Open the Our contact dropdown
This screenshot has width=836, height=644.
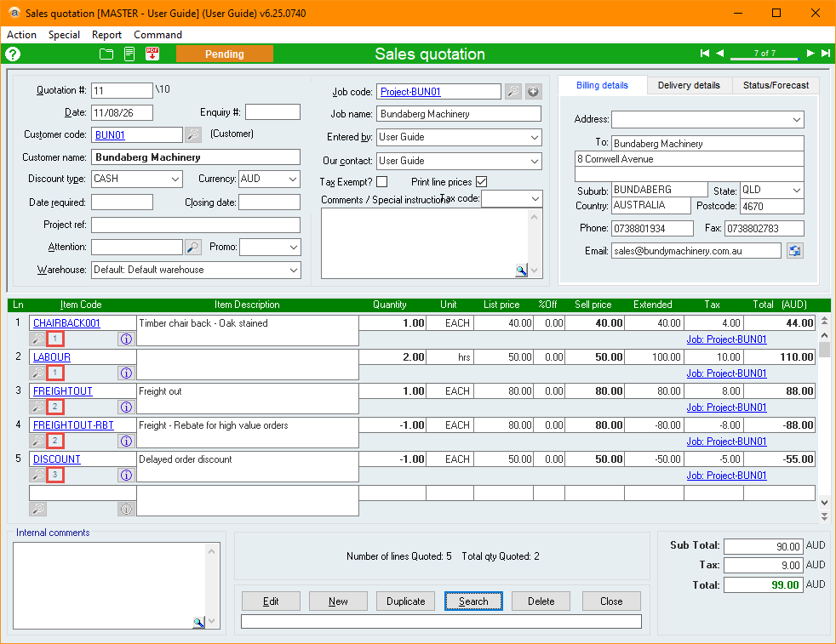click(535, 161)
